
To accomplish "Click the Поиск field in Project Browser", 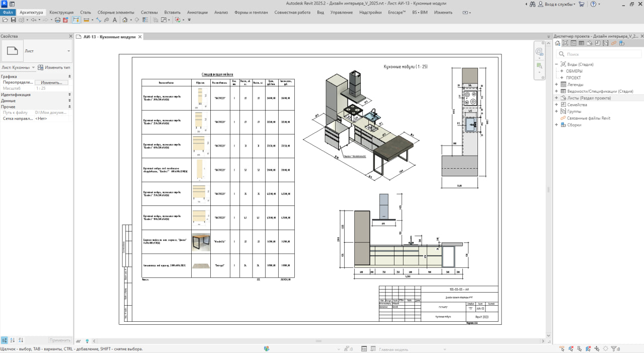I will pyautogui.click(x=594, y=54).
